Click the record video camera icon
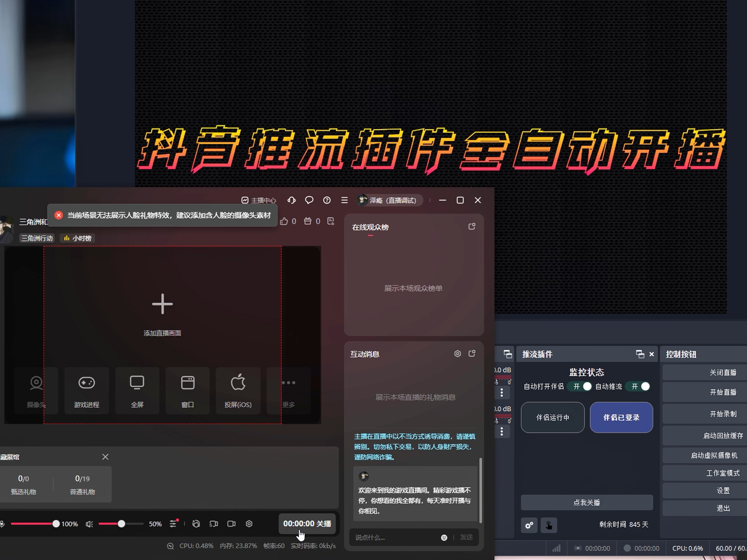 coord(231,524)
